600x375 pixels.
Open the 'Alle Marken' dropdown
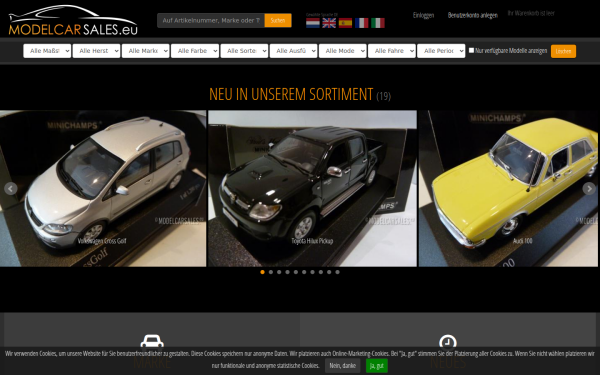[145, 51]
